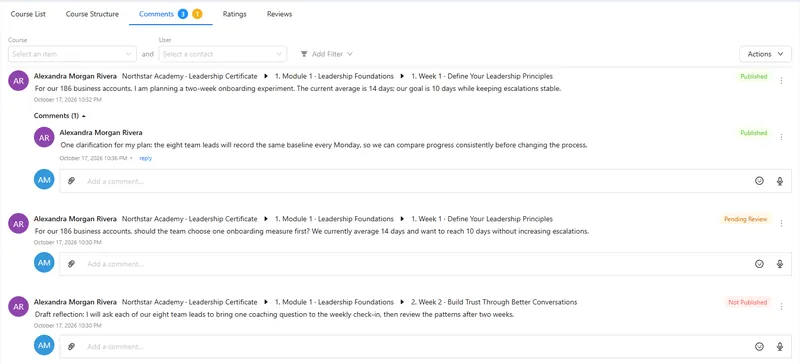800x364 pixels.
Task: Click the Published status on the clarification reply
Action: coord(754,133)
